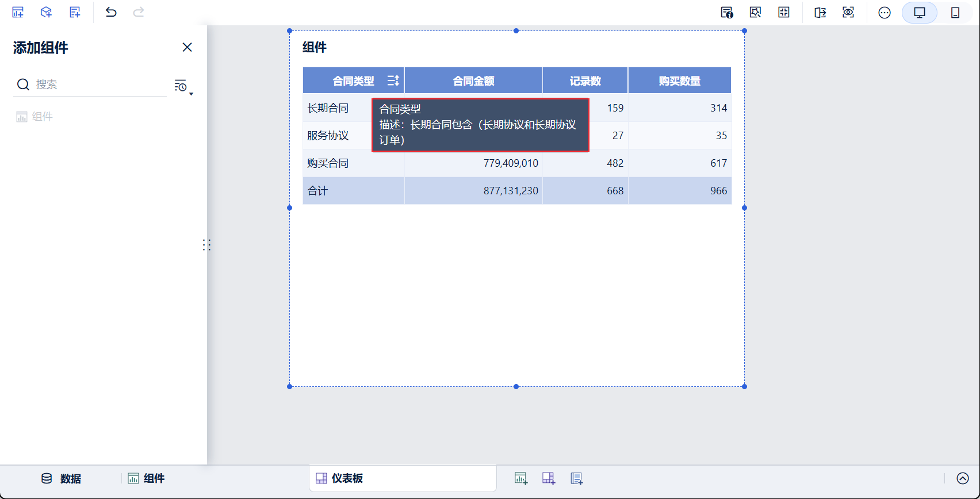This screenshot has width=980, height=499.
Task: Open the filter dropdown beside search box
Action: [x=183, y=86]
